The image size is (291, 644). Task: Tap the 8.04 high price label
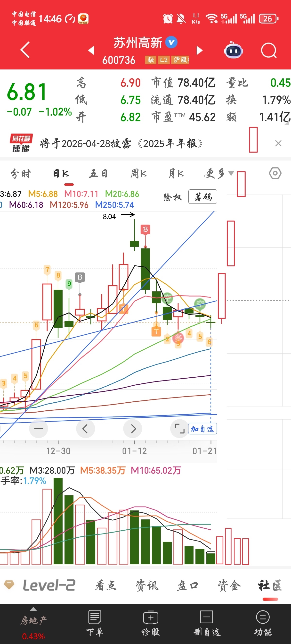[x=109, y=217]
